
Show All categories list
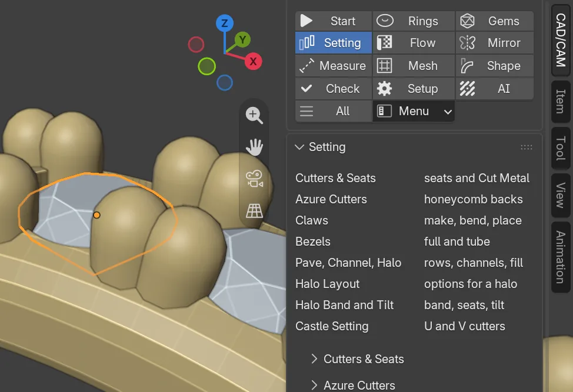334,111
